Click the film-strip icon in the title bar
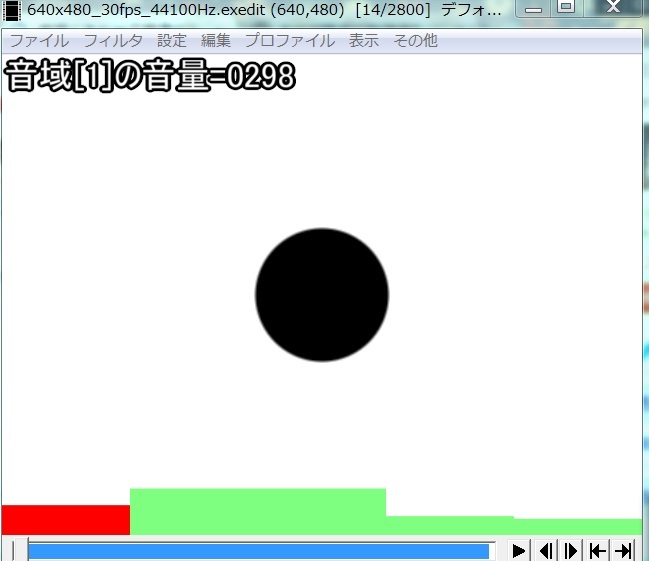The width and height of the screenshot is (649, 561). click(12, 8)
